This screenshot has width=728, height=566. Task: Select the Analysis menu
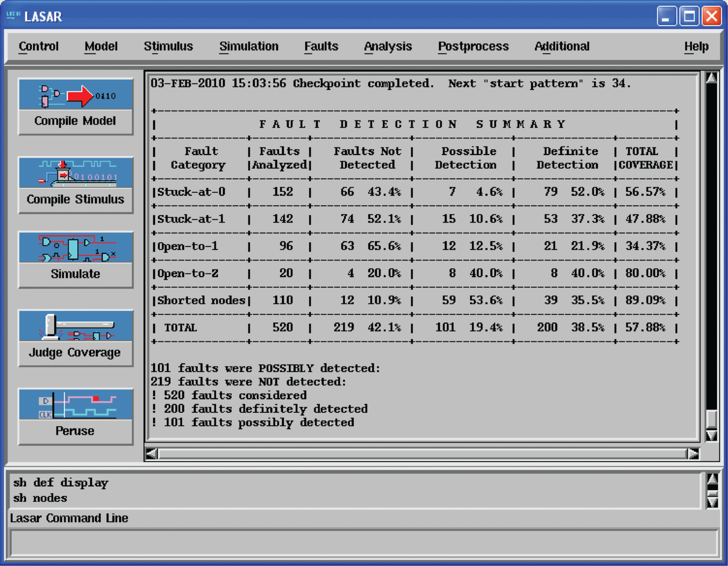388,46
